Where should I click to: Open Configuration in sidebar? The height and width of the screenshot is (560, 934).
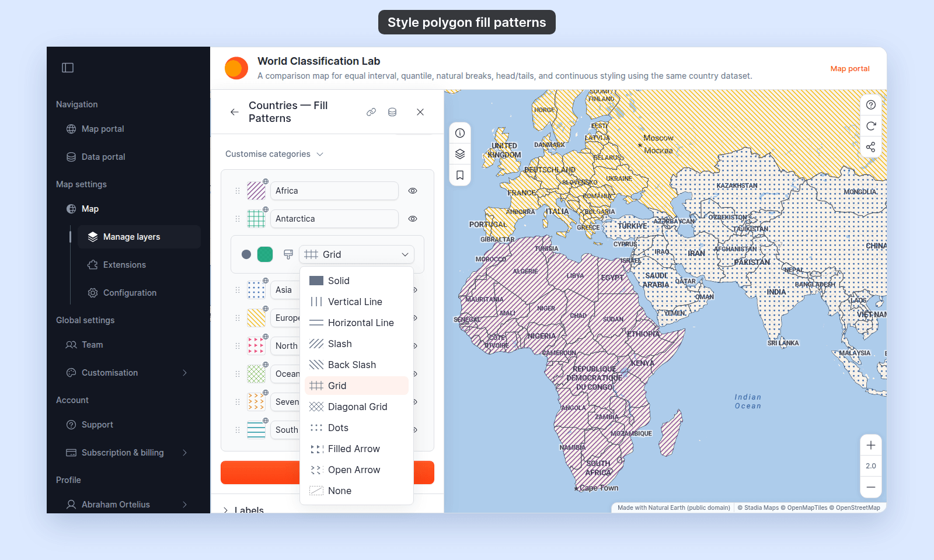(x=139, y=293)
